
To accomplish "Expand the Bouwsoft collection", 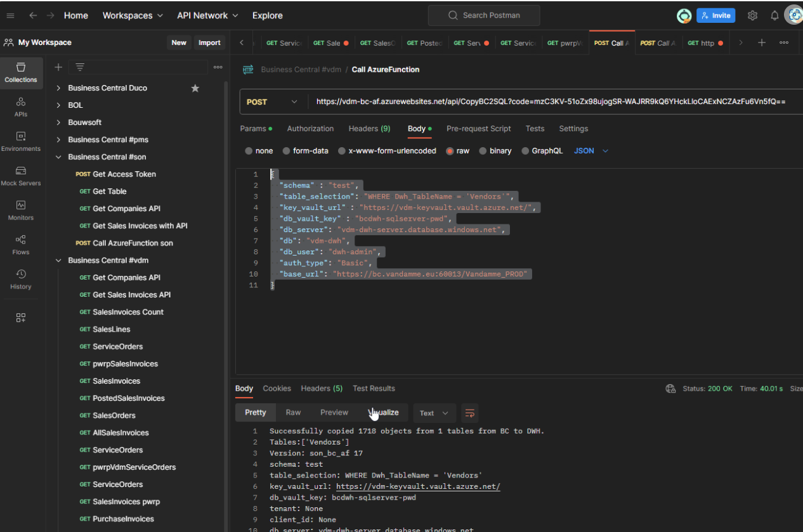I will tap(59, 122).
